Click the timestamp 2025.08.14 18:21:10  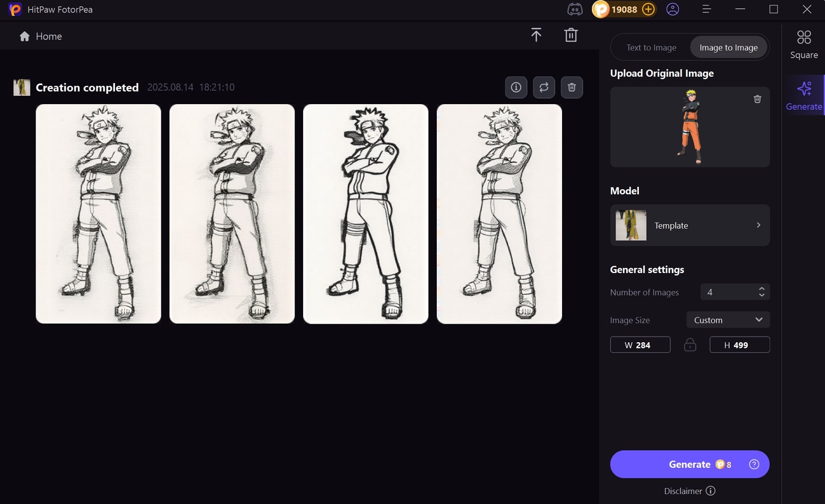point(191,87)
